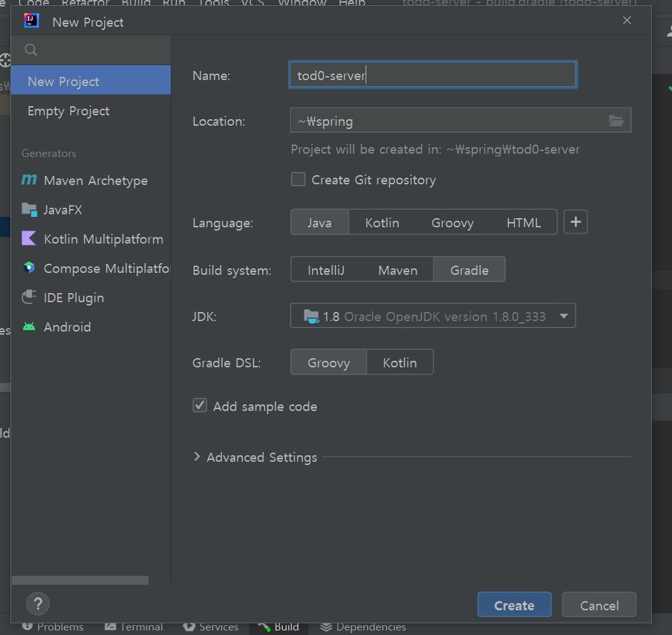Open the Refactor menu in menu bar

[x=85, y=3]
